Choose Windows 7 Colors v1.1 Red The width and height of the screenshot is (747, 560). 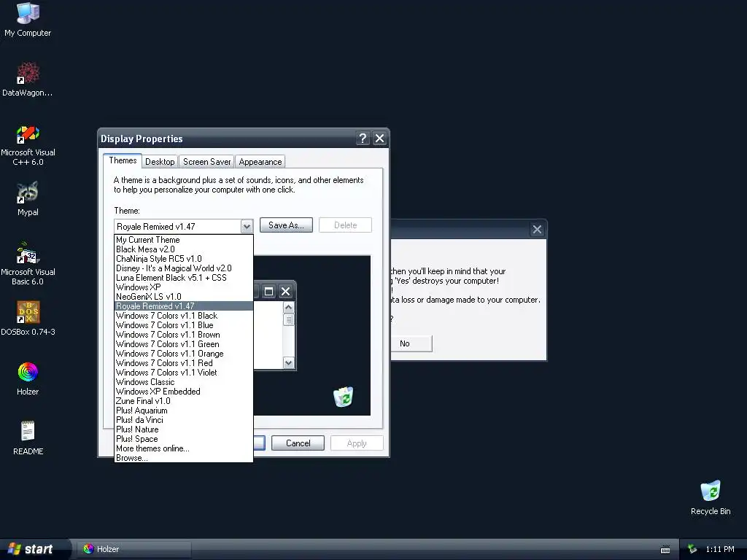click(183, 363)
